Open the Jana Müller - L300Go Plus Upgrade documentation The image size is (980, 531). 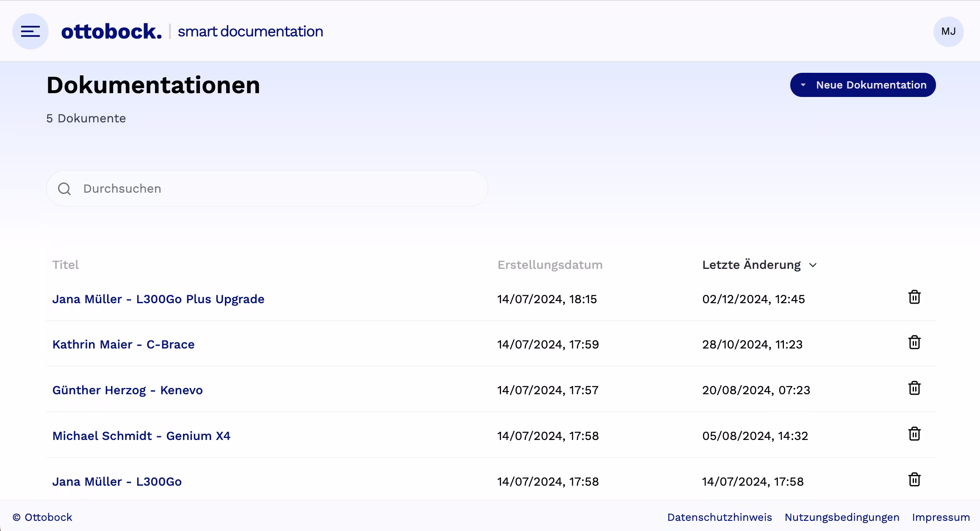(158, 299)
